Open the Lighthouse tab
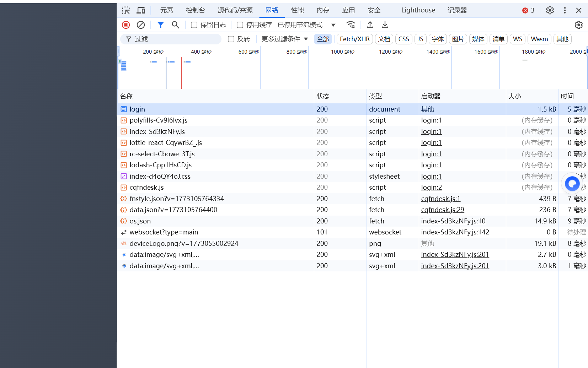Viewport: 588px width, 368px height. pyautogui.click(x=418, y=10)
